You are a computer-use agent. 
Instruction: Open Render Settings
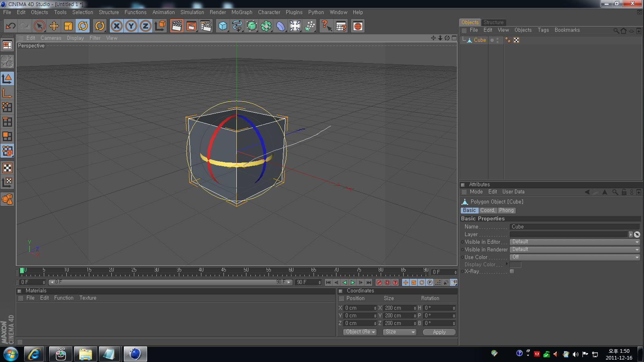(x=206, y=26)
